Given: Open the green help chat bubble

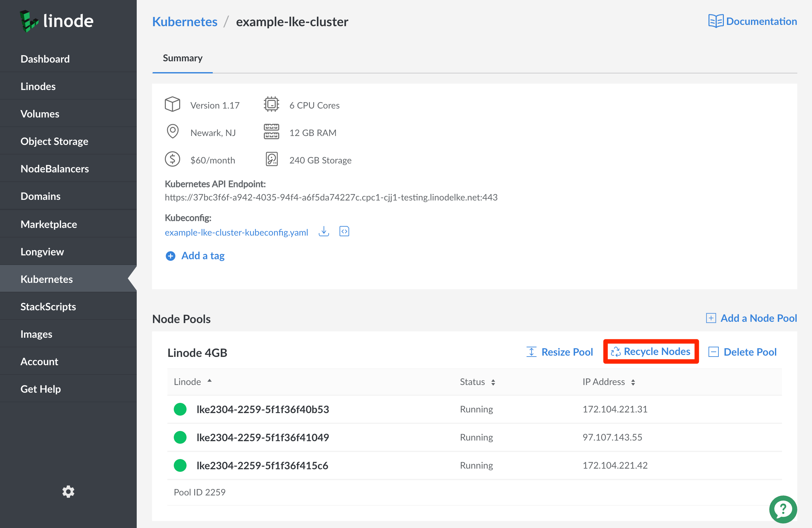Looking at the screenshot, I should coord(783,509).
